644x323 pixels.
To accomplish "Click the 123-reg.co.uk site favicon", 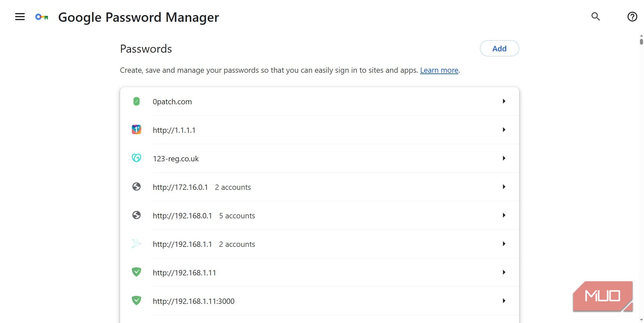I will click(137, 158).
